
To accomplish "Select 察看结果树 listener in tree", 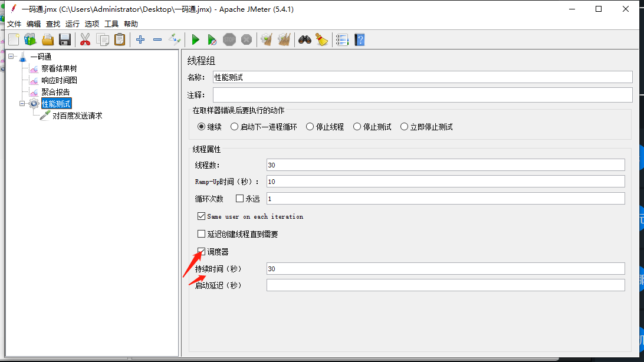I will (x=59, y=68).
